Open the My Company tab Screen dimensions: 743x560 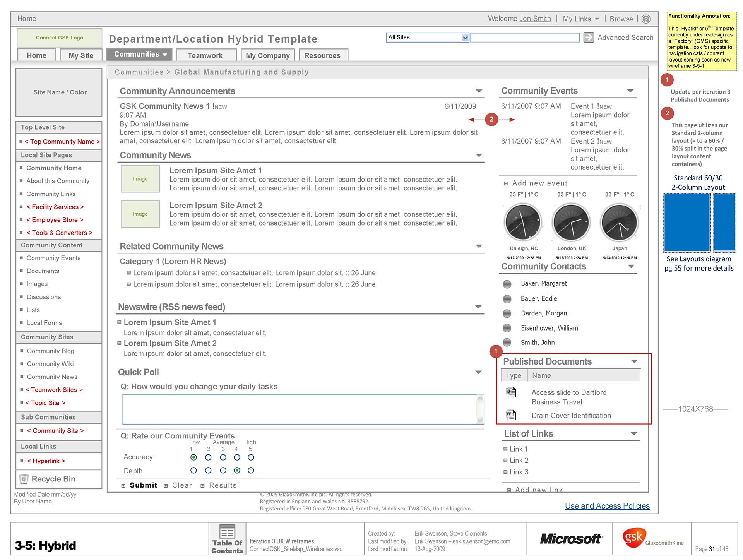268,55
